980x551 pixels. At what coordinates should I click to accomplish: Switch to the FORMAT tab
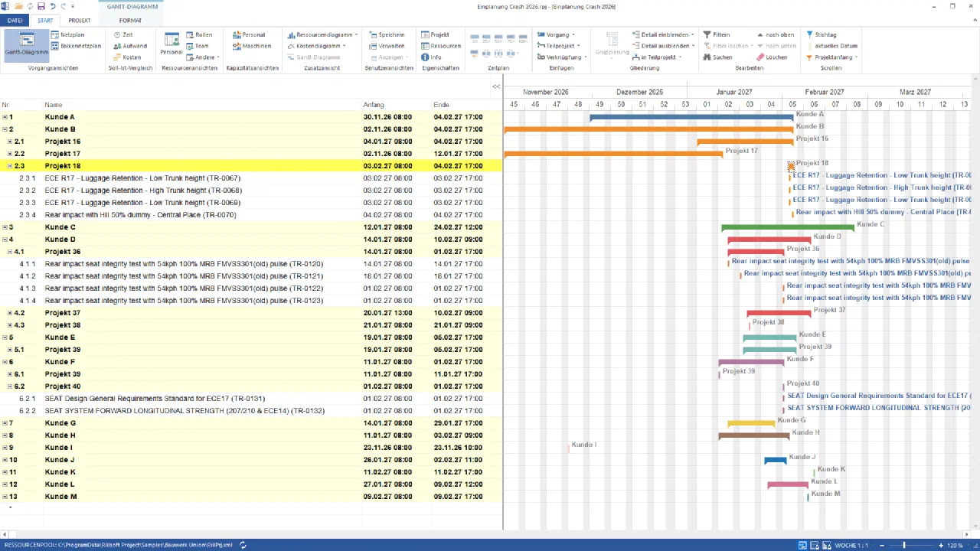(130, 21)
